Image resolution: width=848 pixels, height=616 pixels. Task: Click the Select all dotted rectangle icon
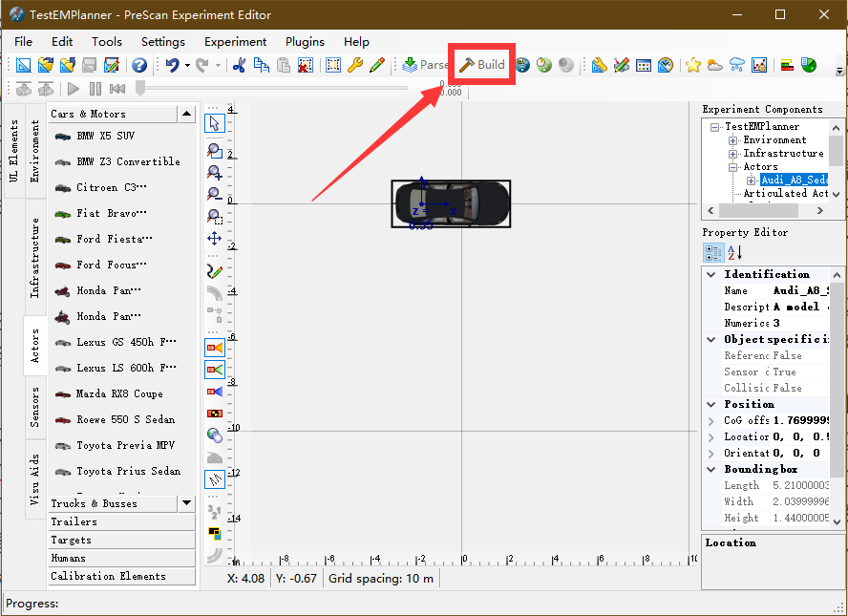pos(333,65)
